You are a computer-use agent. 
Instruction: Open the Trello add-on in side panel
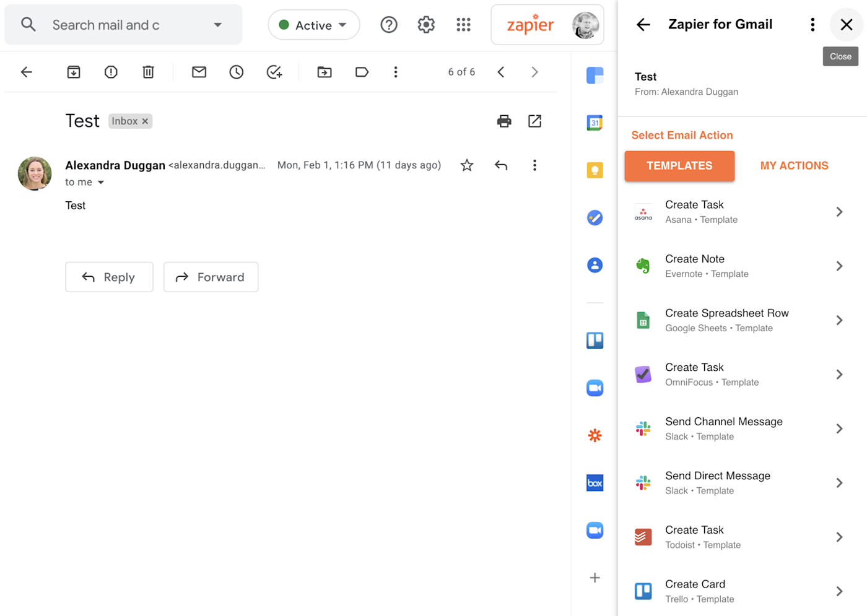pos(595,341)
